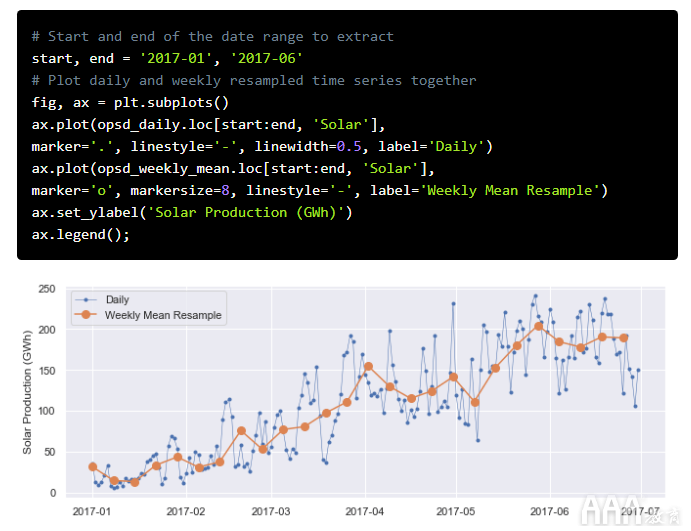Click the x-axis label 2017-01
This screenshot has width=691, height=531.
(x=92, y=512)
